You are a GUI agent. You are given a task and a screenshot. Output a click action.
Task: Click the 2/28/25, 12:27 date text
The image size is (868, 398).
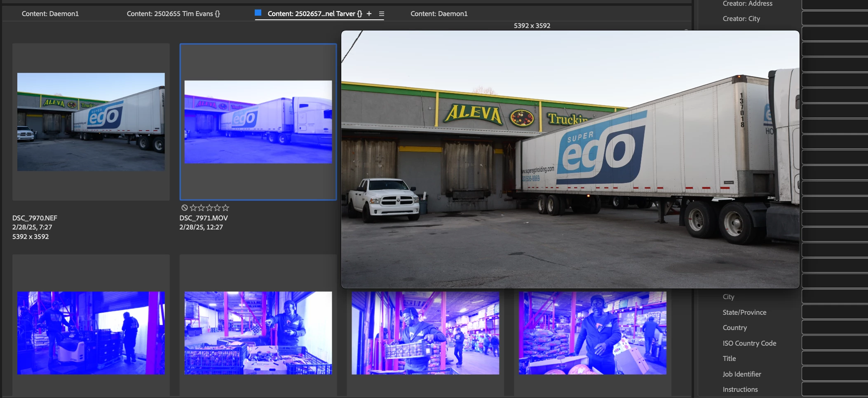(201, 227)
